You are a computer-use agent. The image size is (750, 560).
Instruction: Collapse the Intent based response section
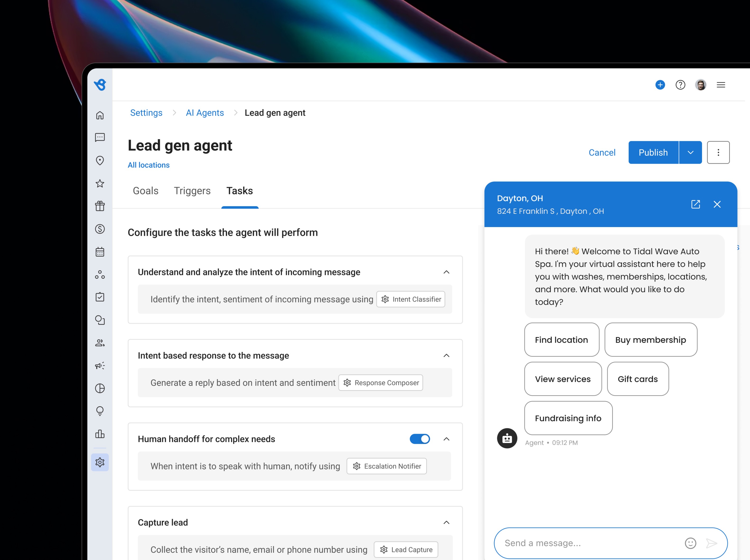click(446, 356)
